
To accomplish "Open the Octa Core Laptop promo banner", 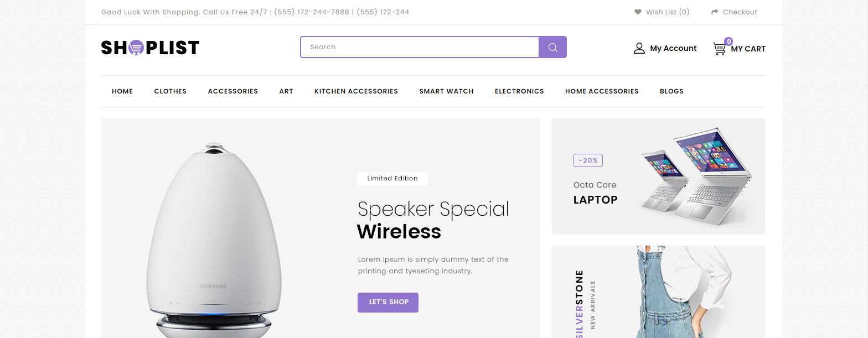I will tap(658, 176).
